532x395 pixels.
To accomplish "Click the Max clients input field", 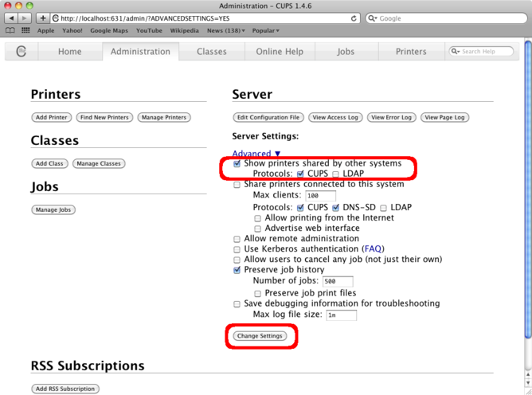I will [x=319, y=196].
